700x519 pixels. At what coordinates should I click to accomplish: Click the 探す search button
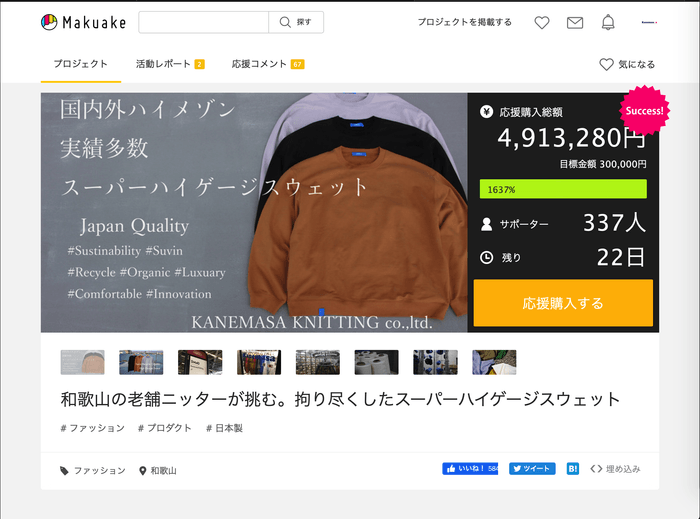coord(296,22)
